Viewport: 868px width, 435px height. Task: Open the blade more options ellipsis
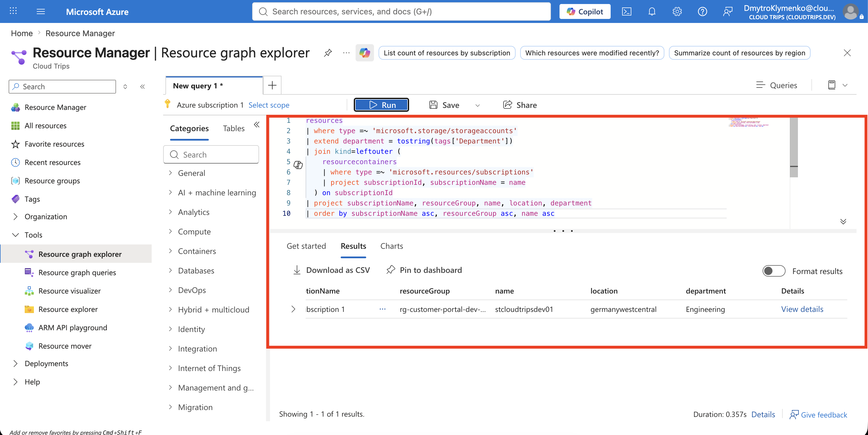346,53
